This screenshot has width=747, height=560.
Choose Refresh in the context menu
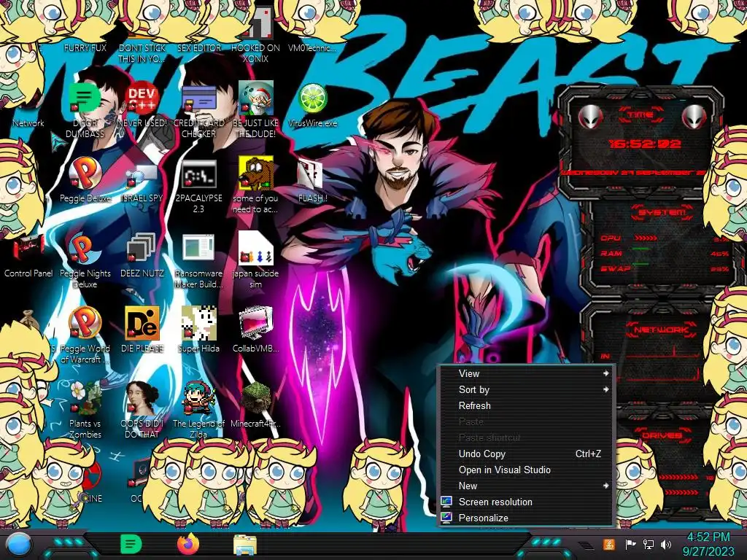coord(527,405)
